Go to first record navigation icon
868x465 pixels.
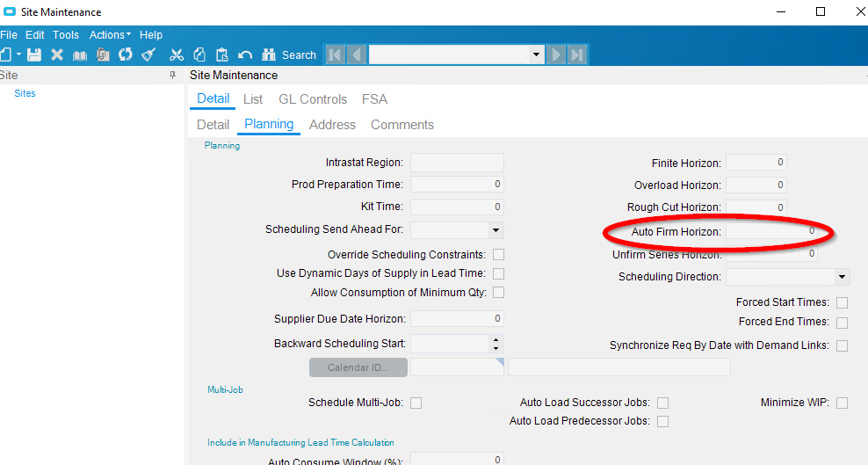pyautogui.click(x=335, y=54)
